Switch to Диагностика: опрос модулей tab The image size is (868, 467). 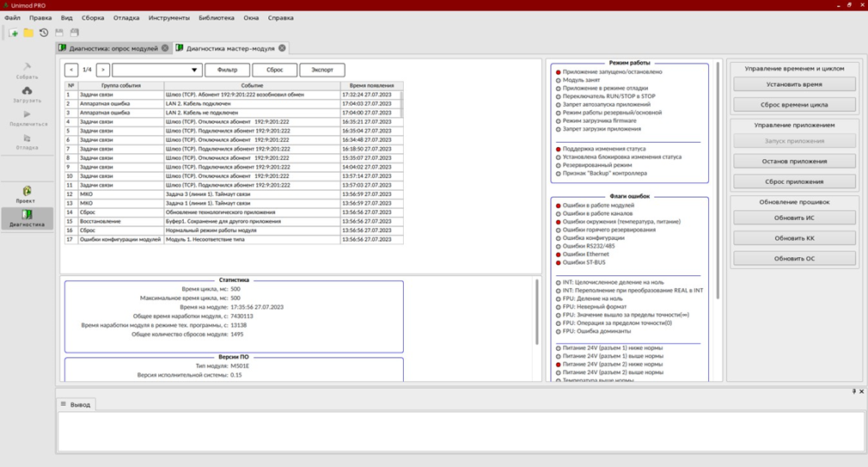pyautogui.click(x=113, y=48)
